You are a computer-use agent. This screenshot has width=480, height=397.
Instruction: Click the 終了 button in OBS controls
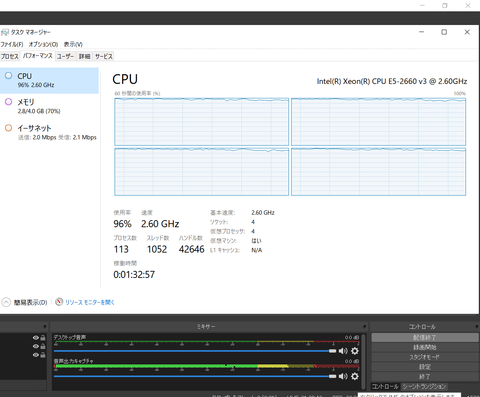[425, 377]
